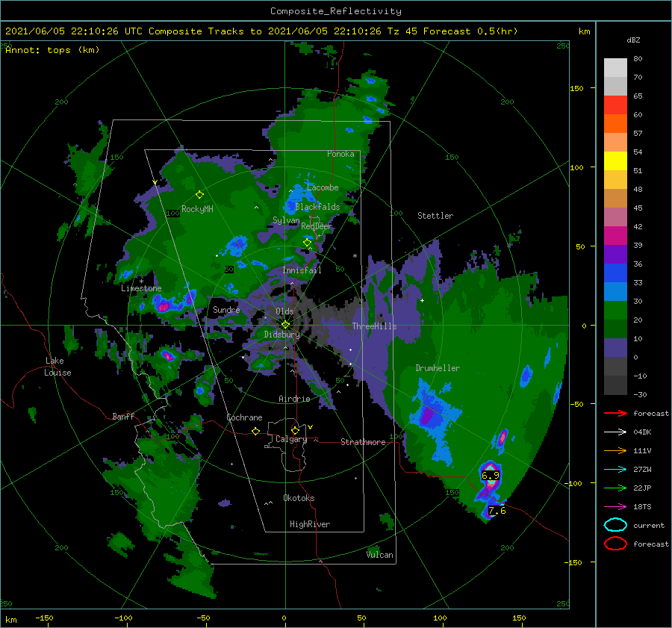Click the Airdrie city label
This screenshot has width=672, height=628.
294,399
